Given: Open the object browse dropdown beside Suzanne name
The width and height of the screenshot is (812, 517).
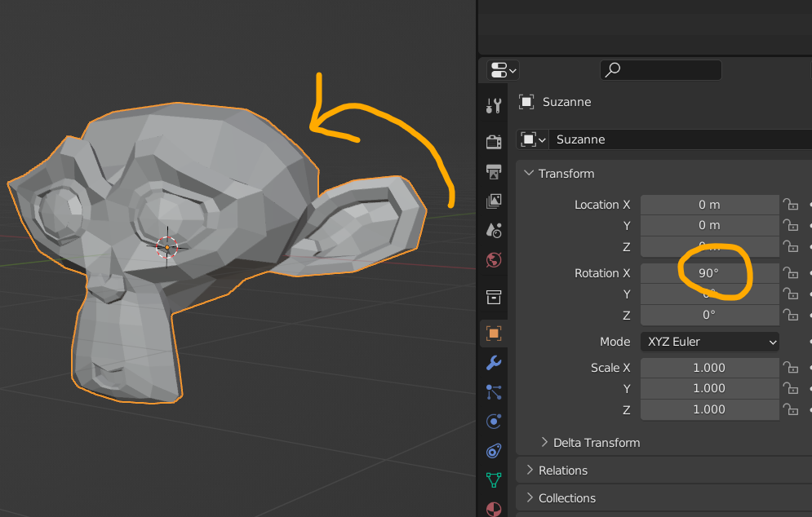Looking at the screenshot, I should click(x=533, y=139).
